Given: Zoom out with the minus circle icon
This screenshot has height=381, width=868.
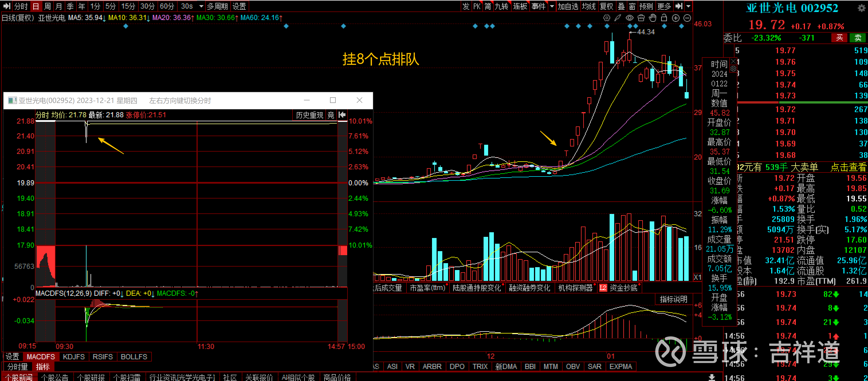Looking at the screenshot, I should pos(688,18).
